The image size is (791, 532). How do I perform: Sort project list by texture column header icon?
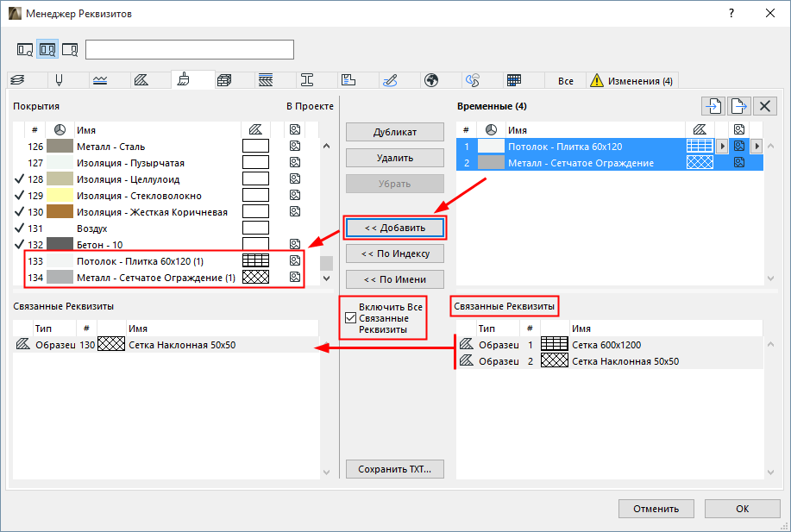coord(295,130)
